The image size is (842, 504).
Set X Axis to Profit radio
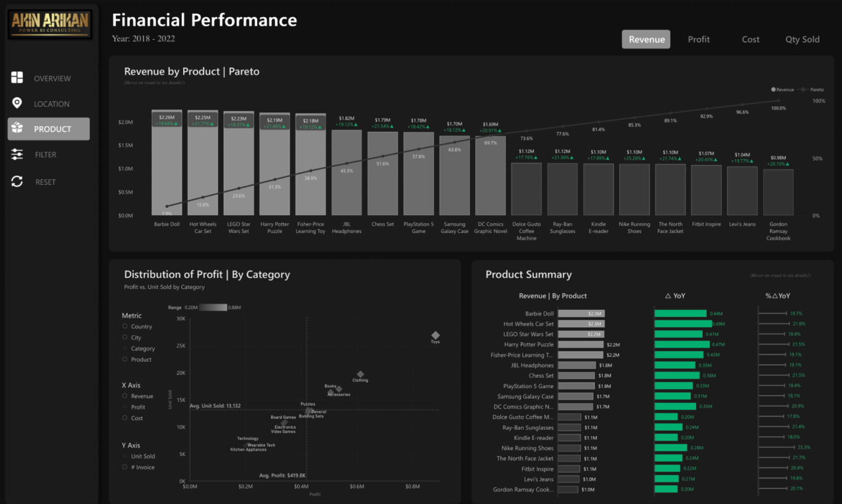click(125, 407)
